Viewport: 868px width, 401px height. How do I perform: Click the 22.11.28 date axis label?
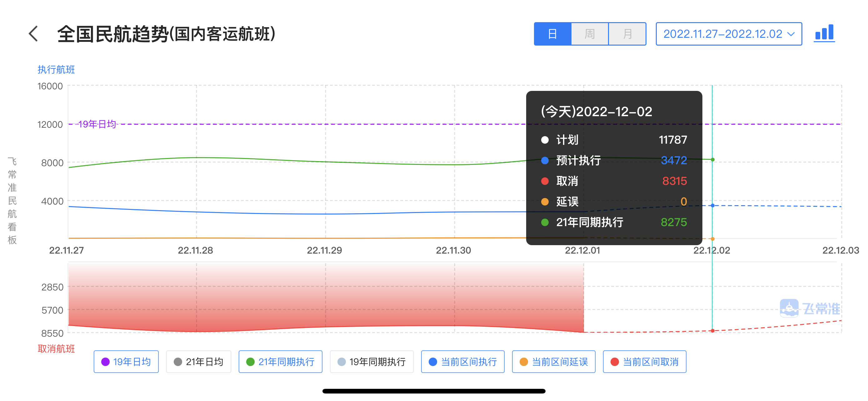pyautogui.click(x=195, y=250)
